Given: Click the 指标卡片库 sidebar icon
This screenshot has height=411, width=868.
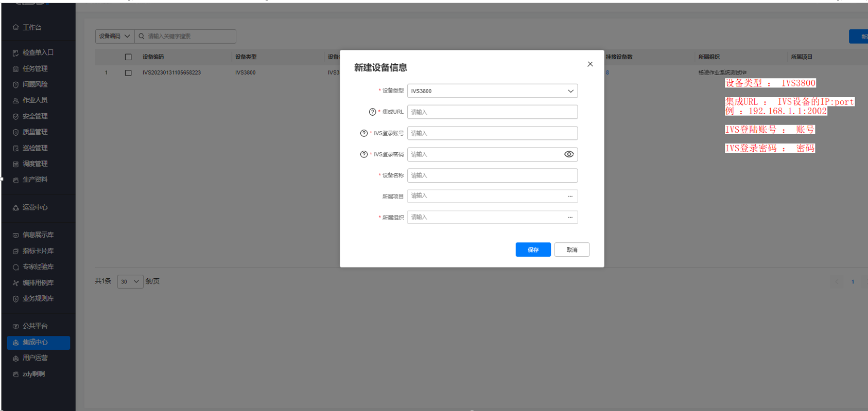Looking at the screenshot, I should point(15,251).
